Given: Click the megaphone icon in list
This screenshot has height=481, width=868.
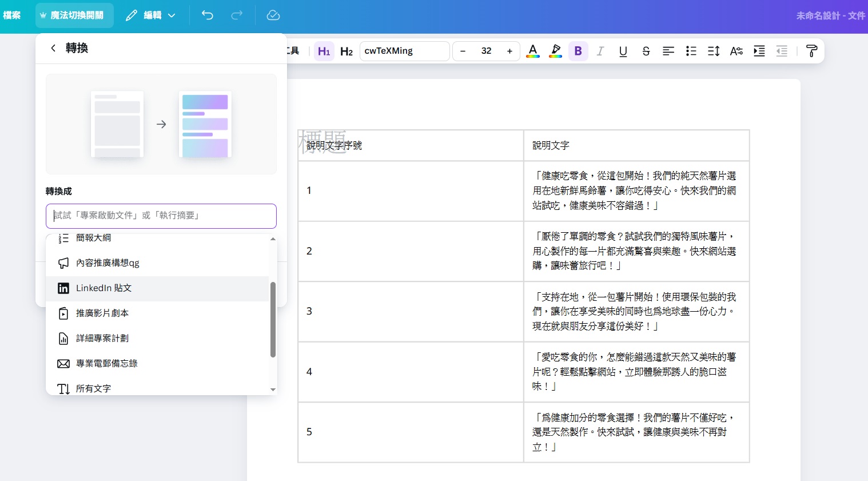Looking at the screenshot, I should pos(63,263).
